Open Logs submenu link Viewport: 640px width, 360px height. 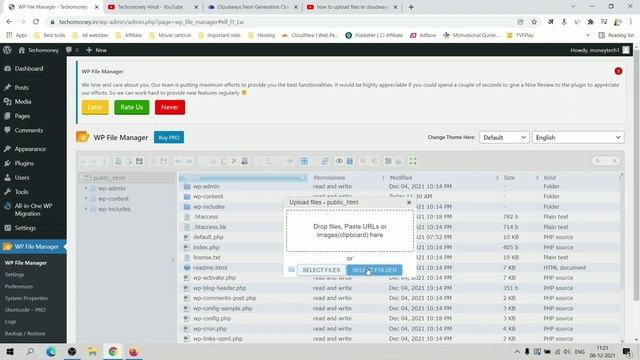[10, 322]
